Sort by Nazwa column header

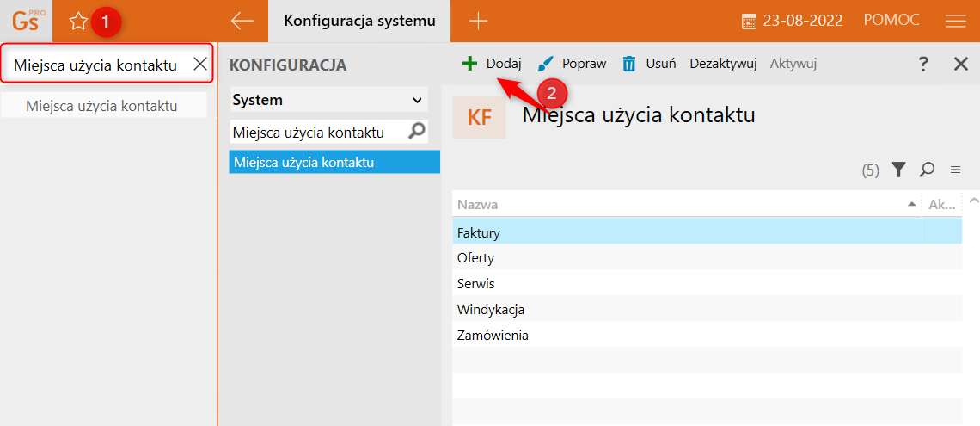686,205
